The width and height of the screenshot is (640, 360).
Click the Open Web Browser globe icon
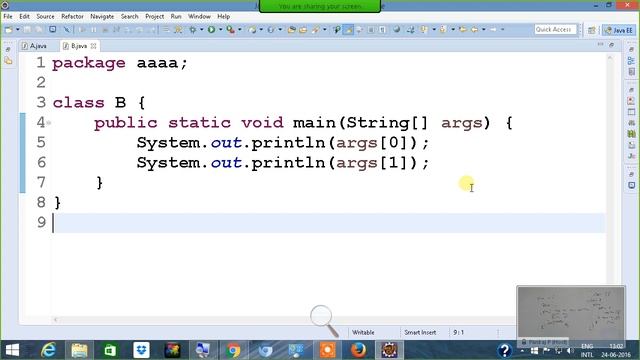point(396,30)
